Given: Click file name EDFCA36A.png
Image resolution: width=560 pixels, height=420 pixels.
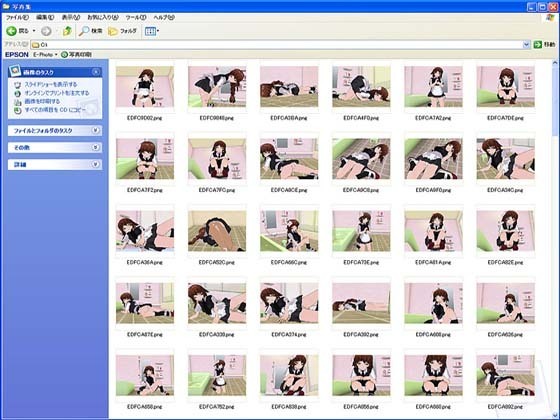Looking at the screenshot, I should click(145, 262).
